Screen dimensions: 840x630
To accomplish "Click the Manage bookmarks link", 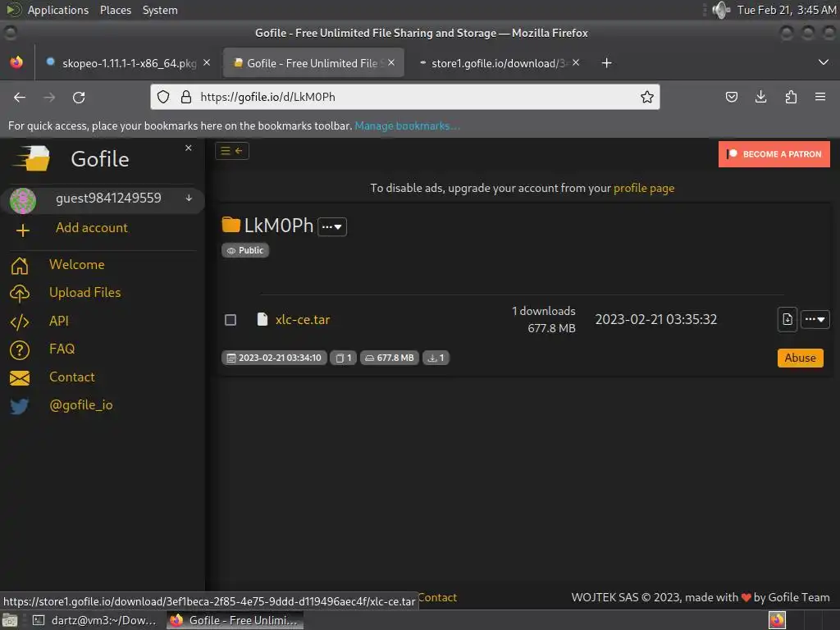I will (407, 126).
